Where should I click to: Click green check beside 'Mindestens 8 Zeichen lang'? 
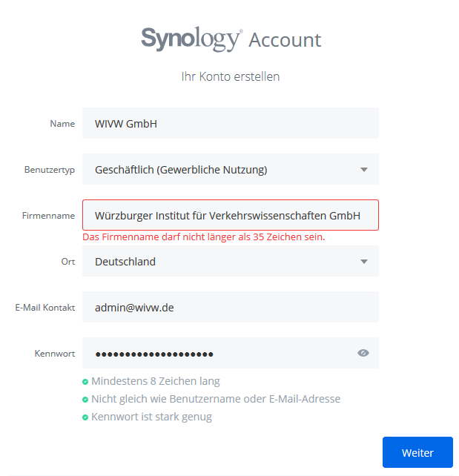click(x=86, y=382)
